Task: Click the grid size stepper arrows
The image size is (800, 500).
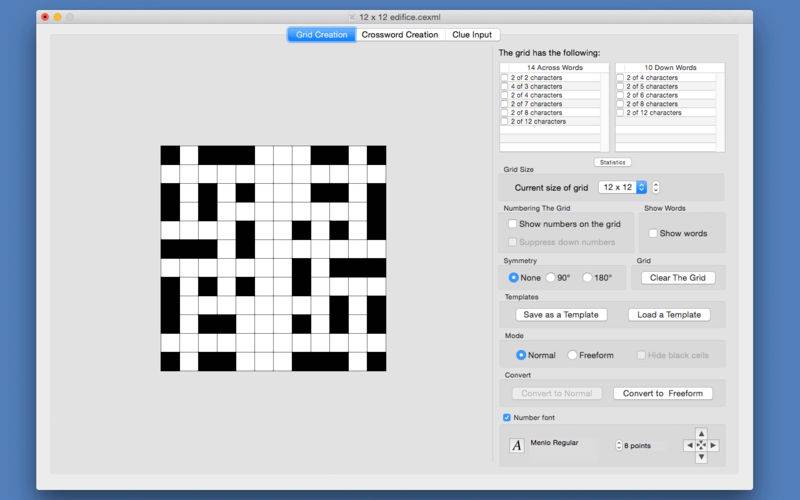Action: coord(656,187)
